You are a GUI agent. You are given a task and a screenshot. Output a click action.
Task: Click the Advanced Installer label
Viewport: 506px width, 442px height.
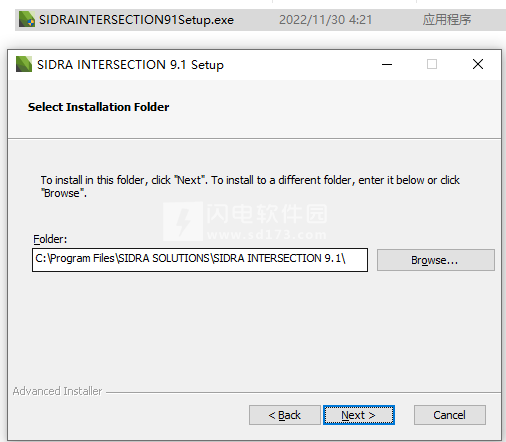(x=57, y=391)
